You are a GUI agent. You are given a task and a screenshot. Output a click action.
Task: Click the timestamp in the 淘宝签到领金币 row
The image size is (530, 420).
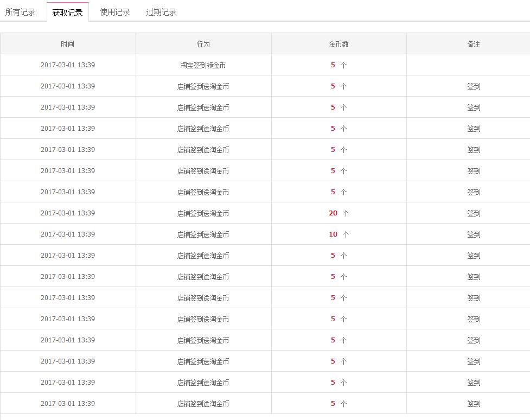click(68, 65)
